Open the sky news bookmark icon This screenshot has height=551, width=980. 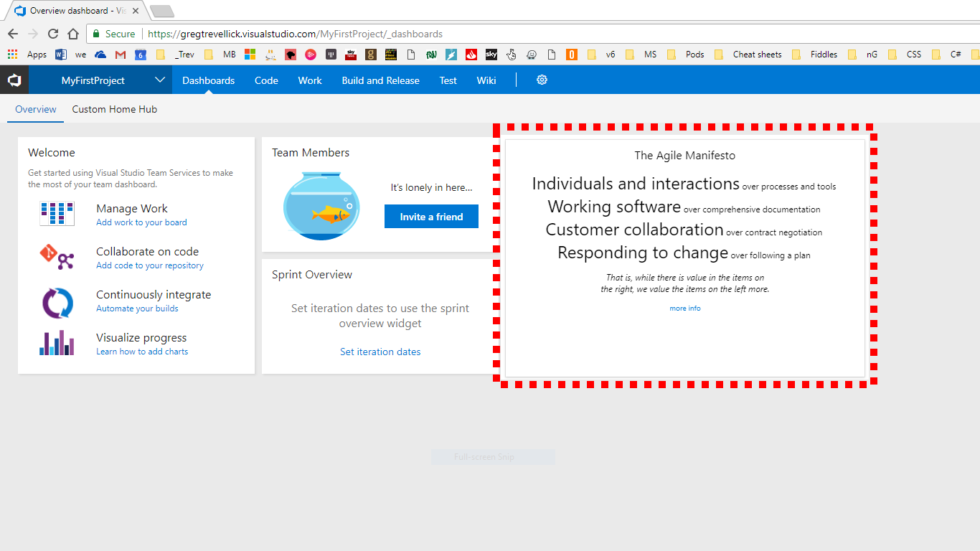(x=351, y=54)
